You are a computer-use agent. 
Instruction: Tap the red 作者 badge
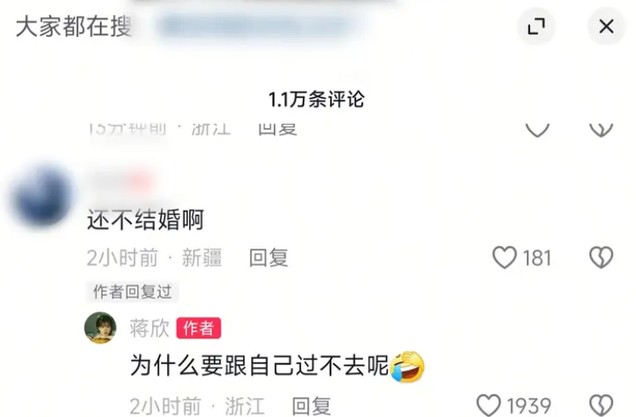[198, 328]
